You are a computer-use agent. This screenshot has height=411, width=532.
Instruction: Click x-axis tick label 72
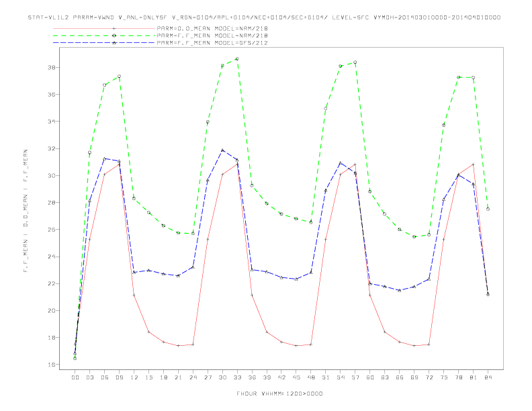pos(429,377)
